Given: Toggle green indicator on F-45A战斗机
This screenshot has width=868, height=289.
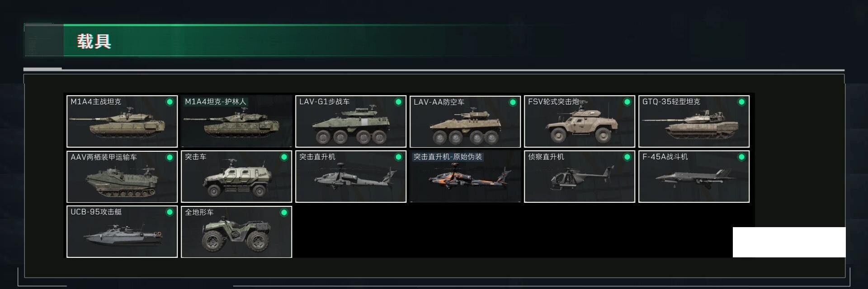Looking at the screenshot, I should 741,157.
